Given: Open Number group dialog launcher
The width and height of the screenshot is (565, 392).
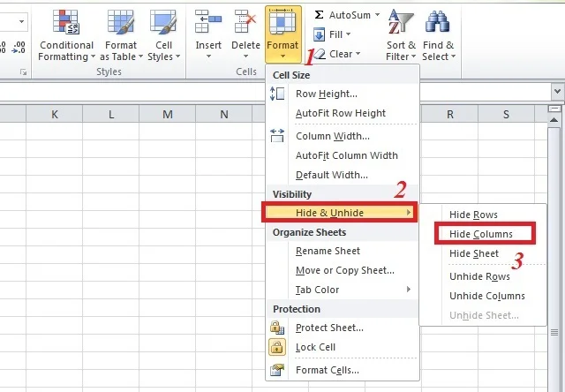Looking at the screenshot, I should 24,72.
